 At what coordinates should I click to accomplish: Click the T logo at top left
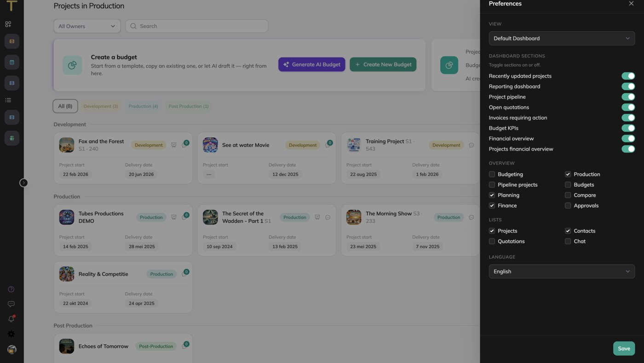pyautogui.click(x=11, y=6)
